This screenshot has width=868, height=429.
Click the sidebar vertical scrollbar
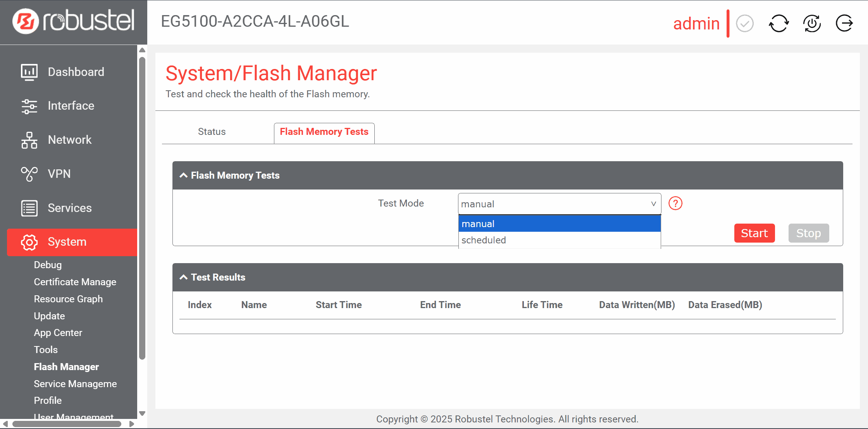pyautogui.click(x=142, y=209)
